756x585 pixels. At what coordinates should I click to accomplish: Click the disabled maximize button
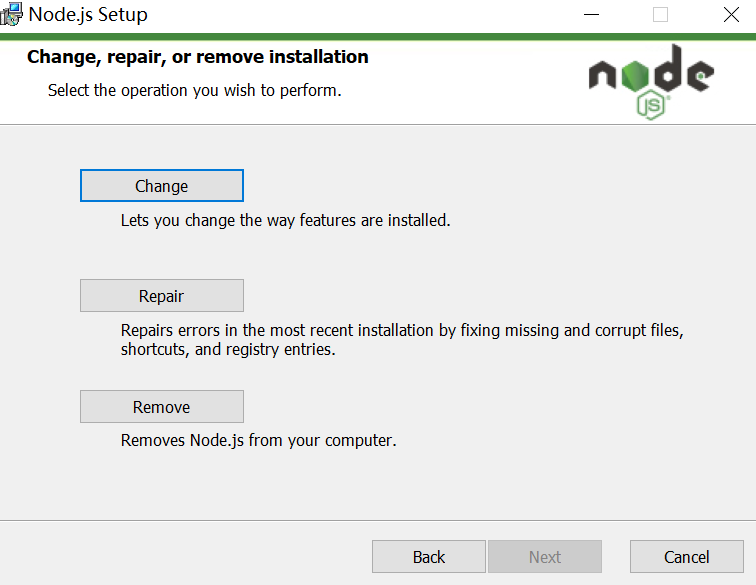pos(660,14)
